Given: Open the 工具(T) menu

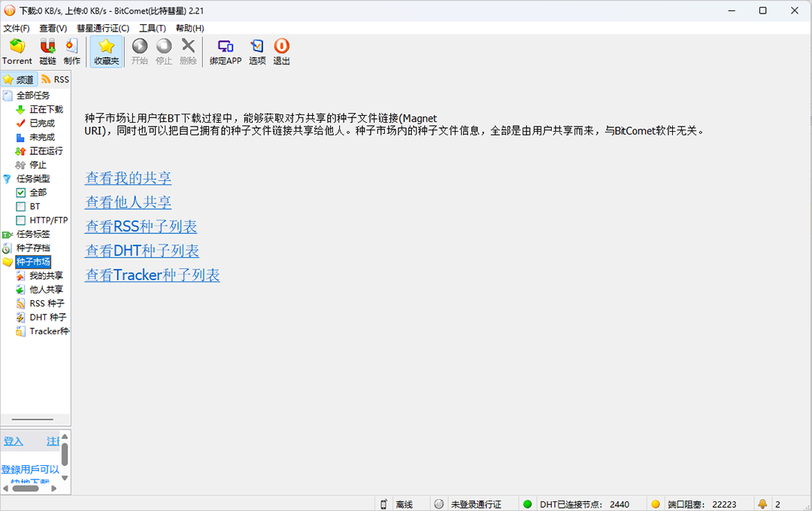Looking at the screenshot, I should [152, 28].
